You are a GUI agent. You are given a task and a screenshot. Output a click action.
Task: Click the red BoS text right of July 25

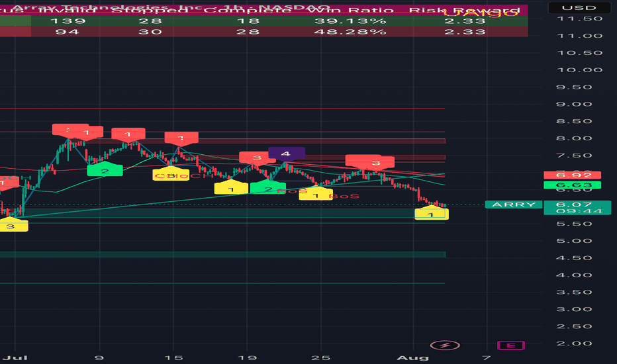point(344,196)
